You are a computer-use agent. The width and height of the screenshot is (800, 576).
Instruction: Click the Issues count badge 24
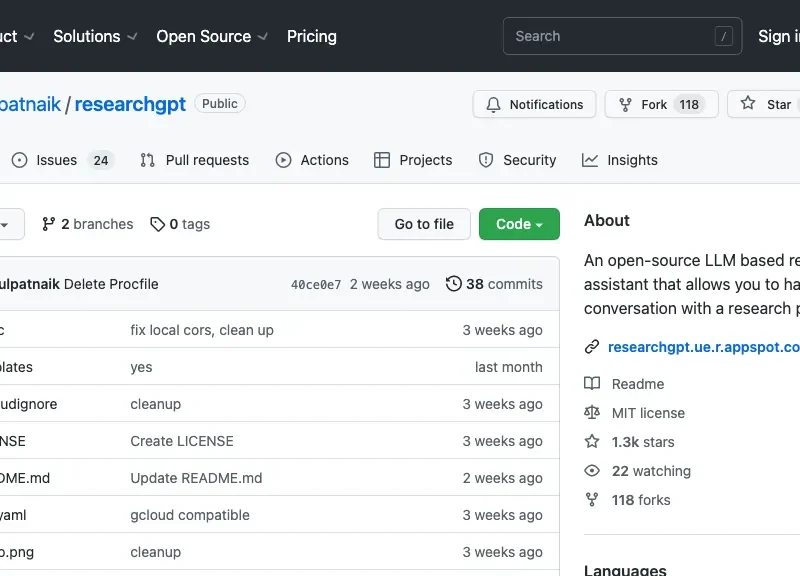101,161
